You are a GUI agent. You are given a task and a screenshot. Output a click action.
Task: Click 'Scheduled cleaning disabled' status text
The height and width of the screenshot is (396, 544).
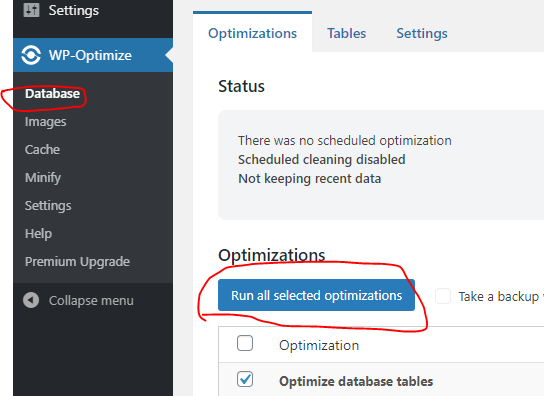tap(322, 160)
